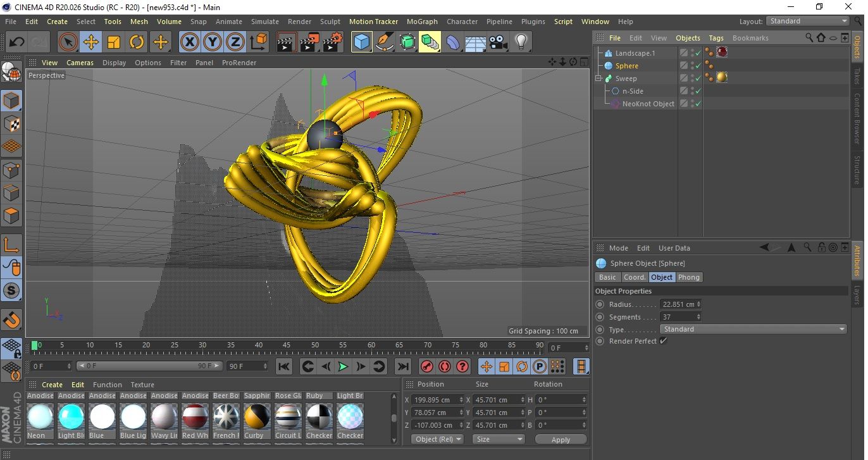Open Attributes Mode menu
This screenshot has height=460, width=868.
pyautogui.click(x=618, y=248)
